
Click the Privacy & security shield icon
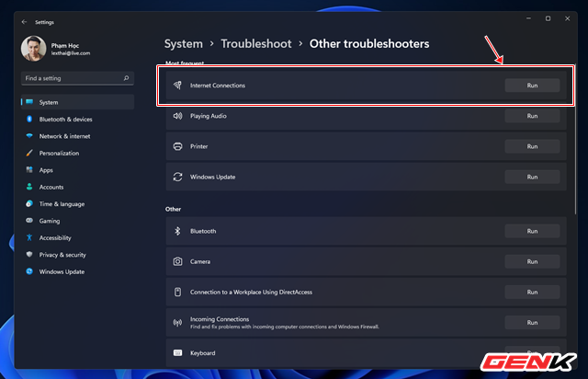[x=29, y=254]
